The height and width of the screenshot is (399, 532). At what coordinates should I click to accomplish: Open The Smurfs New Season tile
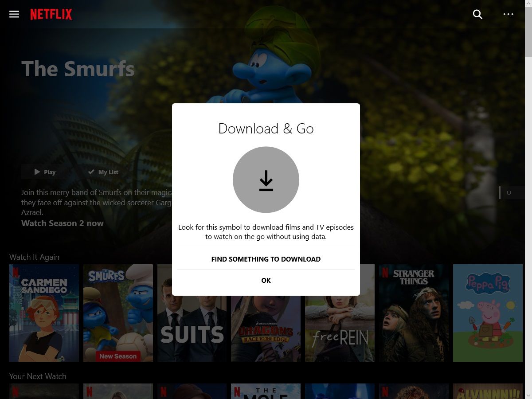point(118,313)
